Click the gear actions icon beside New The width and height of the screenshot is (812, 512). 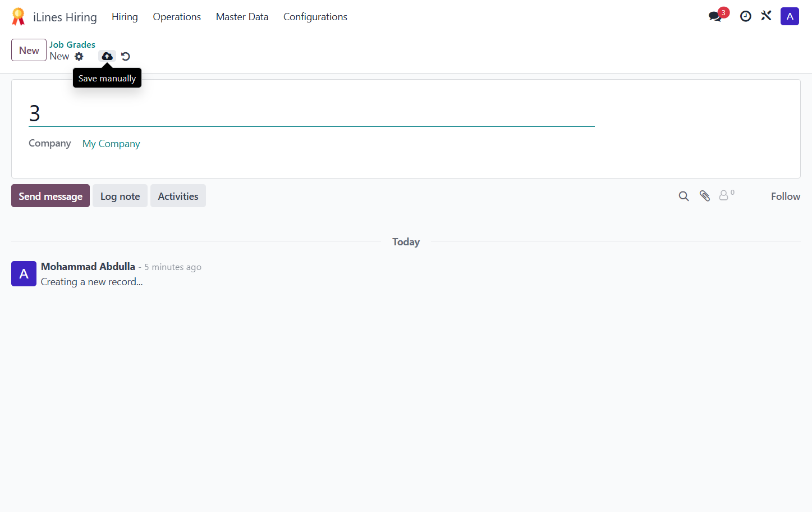point(79,56)
